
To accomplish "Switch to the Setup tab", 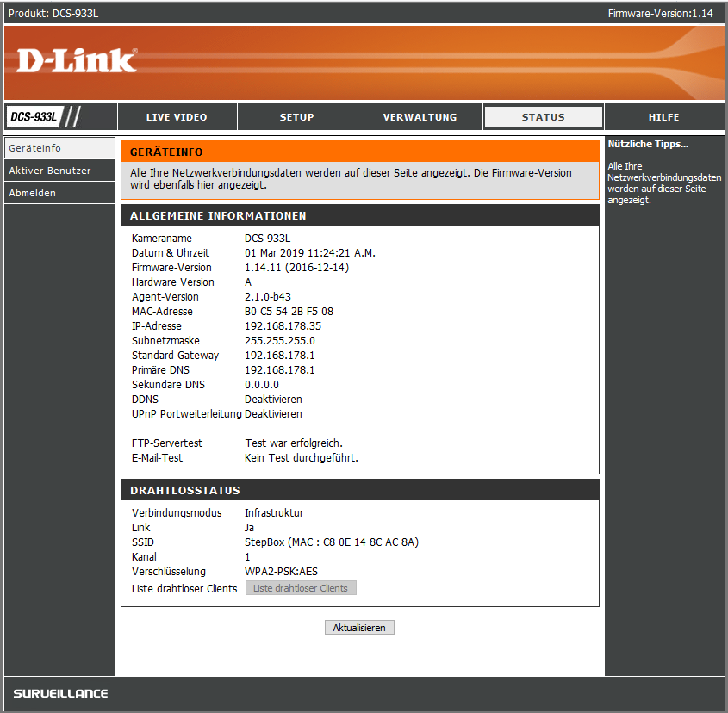I will (x=297, y=117).
